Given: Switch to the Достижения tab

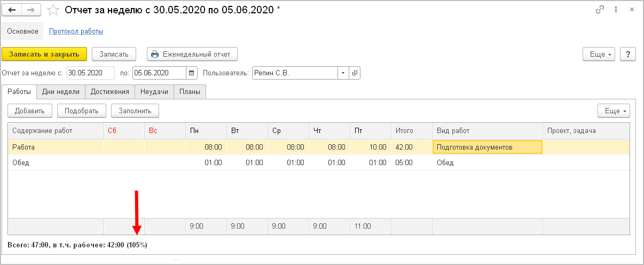Looking at the screenshot, I should [x=110, y=92].
